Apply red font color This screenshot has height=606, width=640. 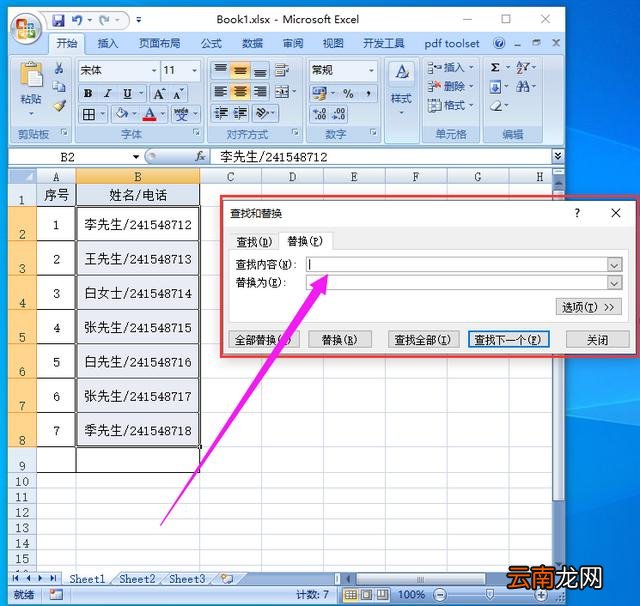coord(149,114)
